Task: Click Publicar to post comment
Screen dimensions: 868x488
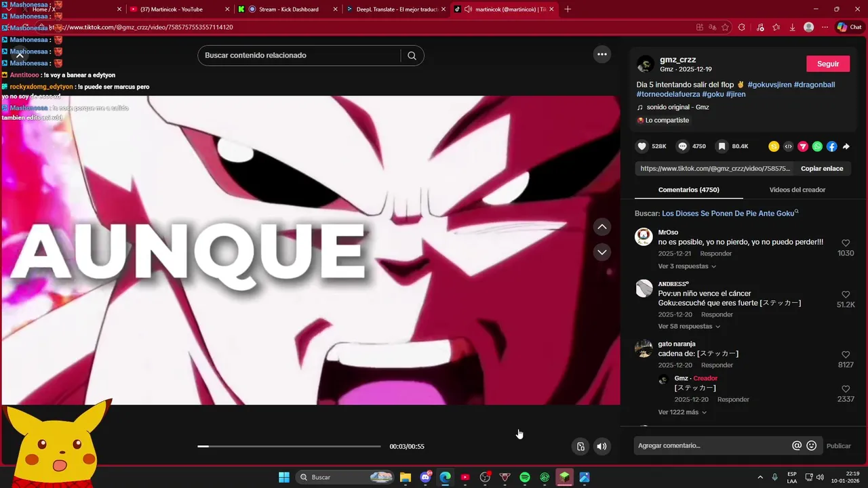Action: pos(838,446)
